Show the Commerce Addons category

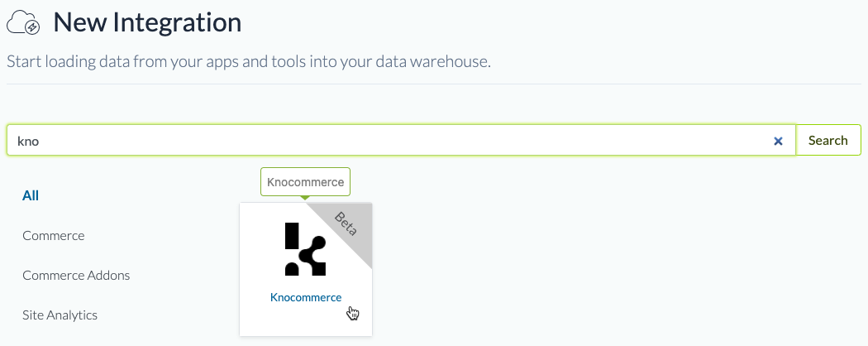pyautogui.click(x=76, y=275)
